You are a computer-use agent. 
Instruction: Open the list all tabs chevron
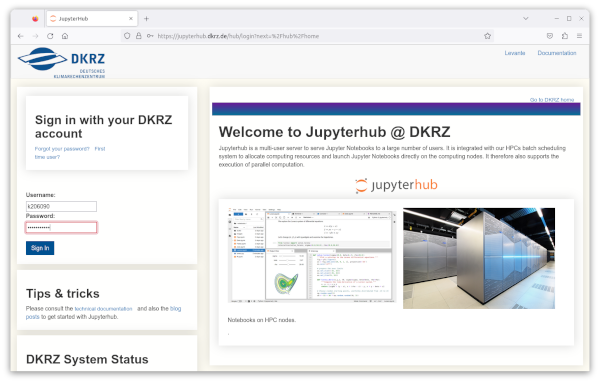[525, 18]
